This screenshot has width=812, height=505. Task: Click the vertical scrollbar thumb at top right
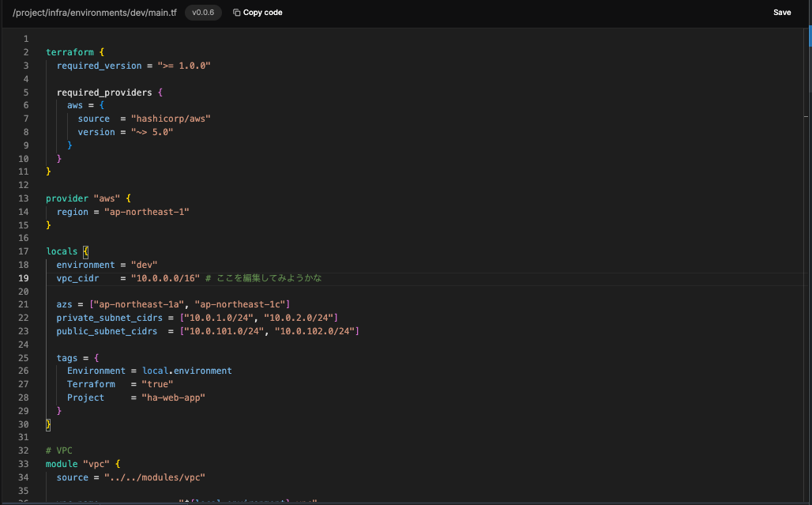(x=810, y=37)
